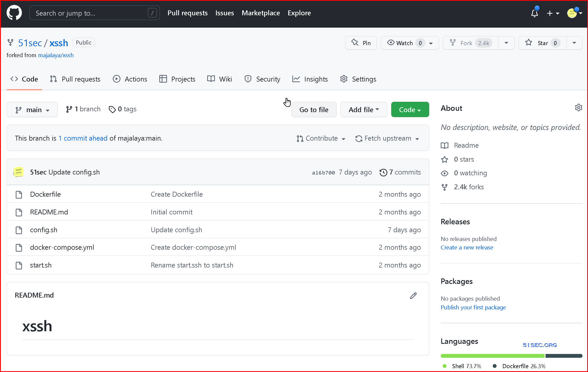
Task: Switch to the repository Pull requests tab
Action: click(75, 79)
